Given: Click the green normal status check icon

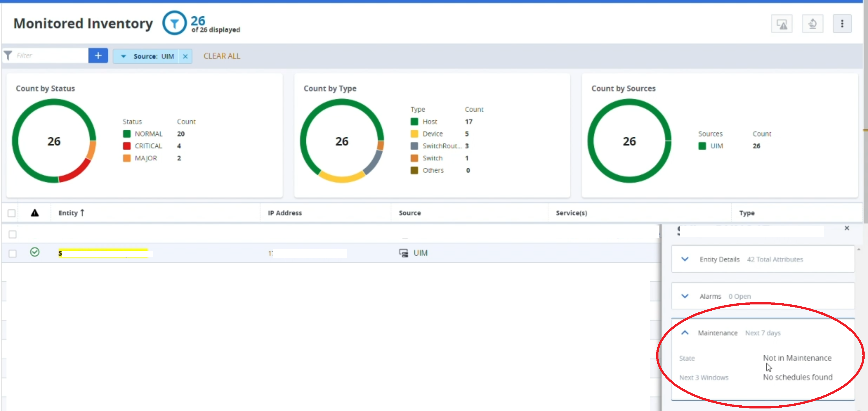Looking at the screenshot, I should [35, 252].
